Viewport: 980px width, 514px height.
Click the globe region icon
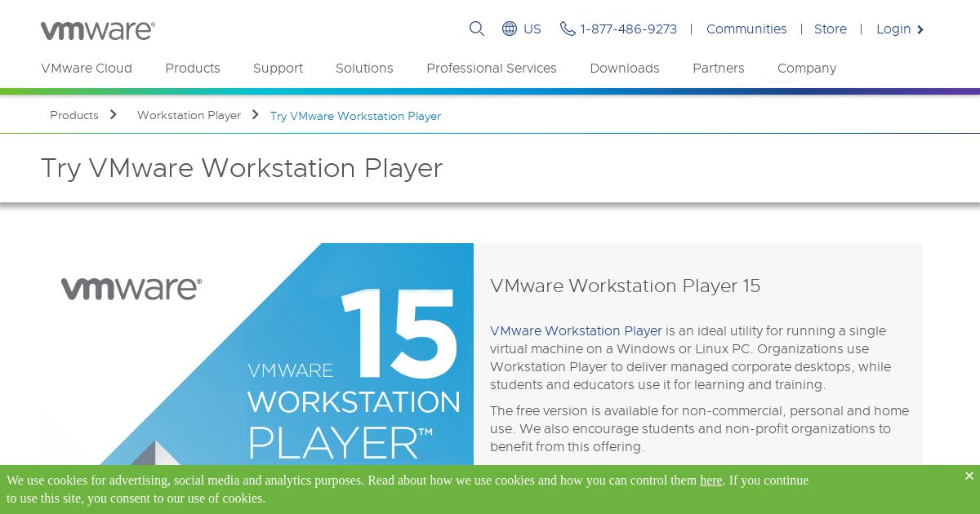pyautogui.click(x=510, y=29)
